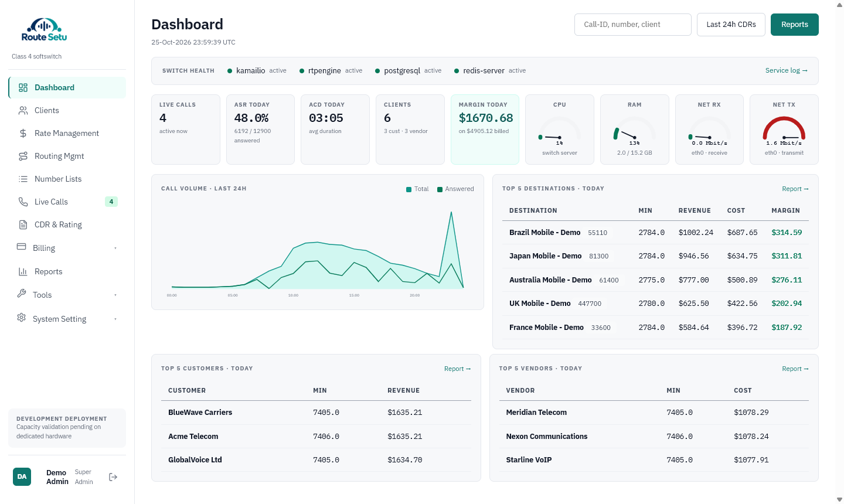Click the rtpengine status dot
Image resolution: width=844 pixels, height=504 pixels.
pos(302,71)
